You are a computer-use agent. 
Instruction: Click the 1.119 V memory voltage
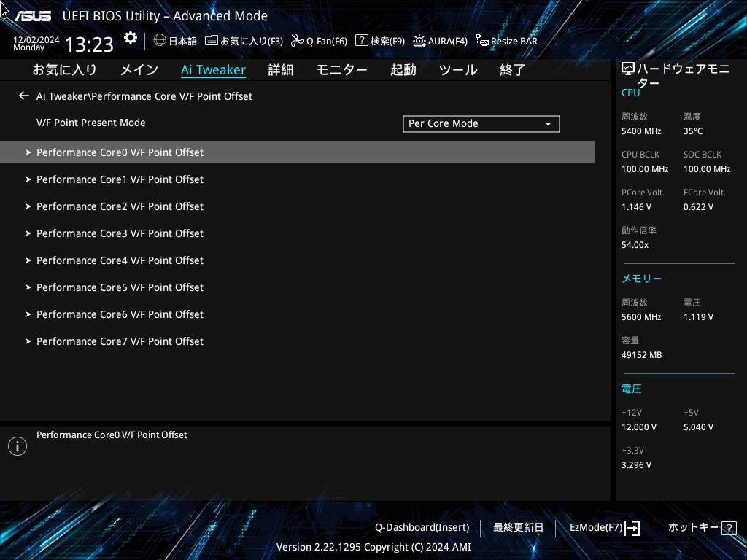click(698, 317)
